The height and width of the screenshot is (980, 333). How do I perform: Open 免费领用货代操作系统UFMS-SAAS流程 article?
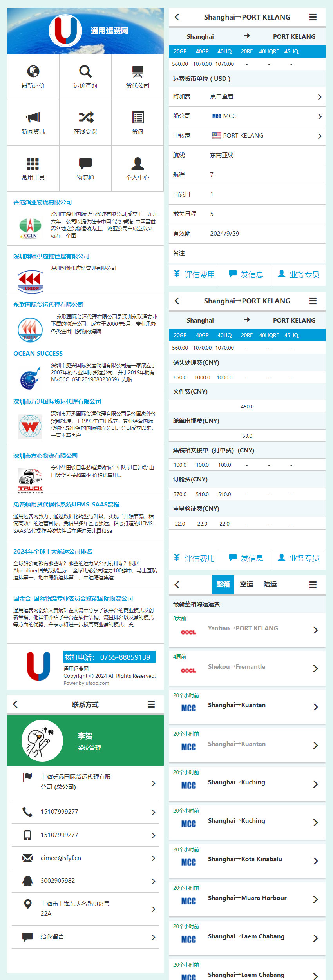point(66,505)
